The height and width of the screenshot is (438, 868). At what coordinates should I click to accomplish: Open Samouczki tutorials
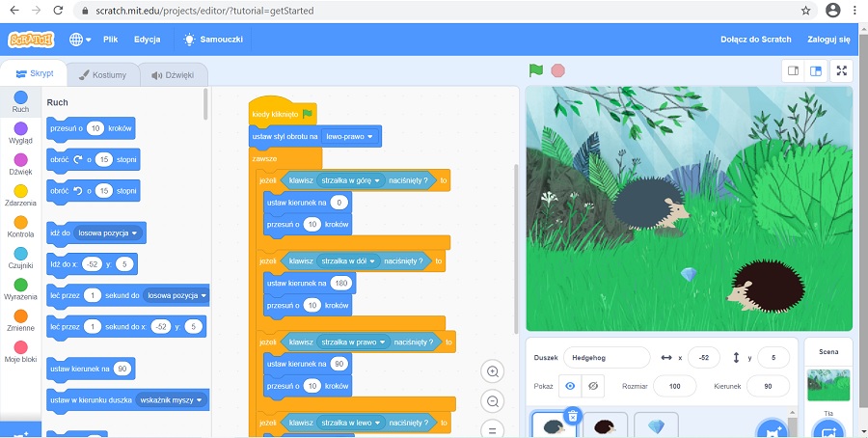tap(213, 40)
